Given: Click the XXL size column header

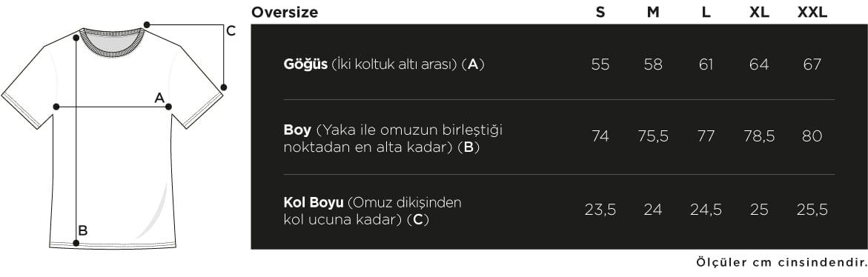Looking at the screenshot, I should 812,12.
